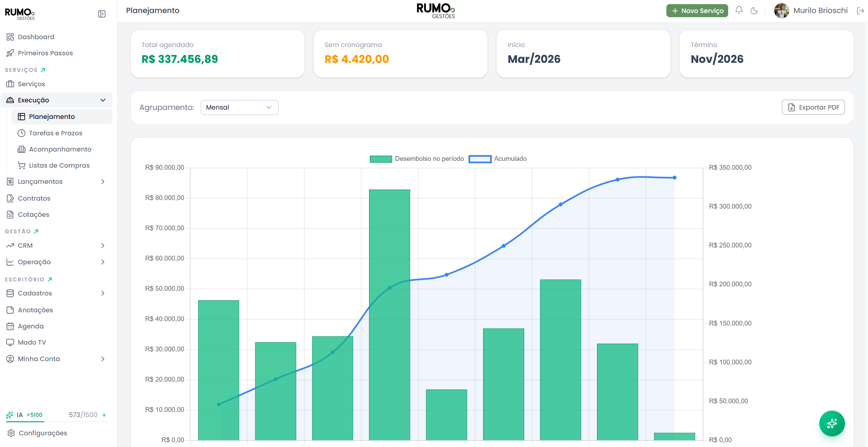Click the IA sparkle icon in sidebar
This screenshot has height=447, width=868.
pos(10,415)
